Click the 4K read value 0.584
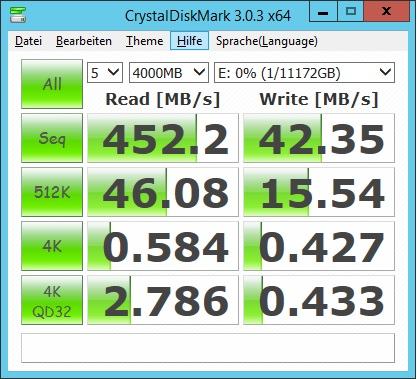Viewport: 417px width, 379px height. tap(163, 246)
